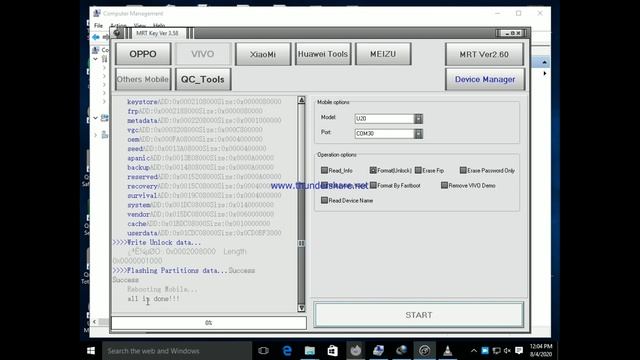Click log scrollbar down arrow
The width and height of the screenshot is (640, 360).
coord(301,308)
